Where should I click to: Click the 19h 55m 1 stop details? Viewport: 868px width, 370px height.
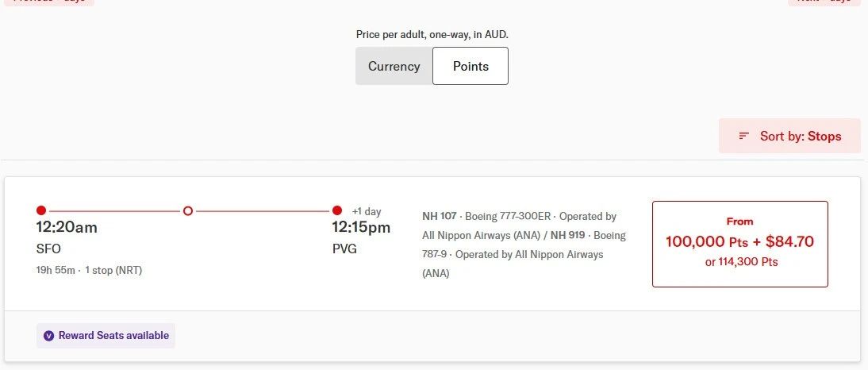[x=89, y=270]
